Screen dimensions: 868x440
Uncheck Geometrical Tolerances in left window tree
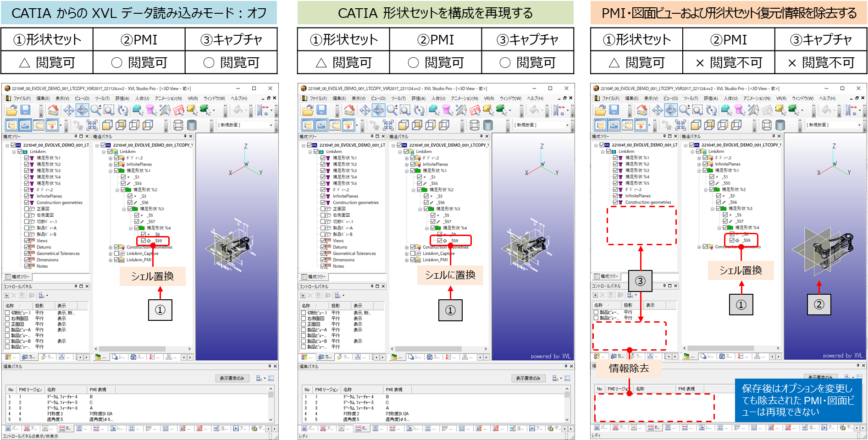pyautogui.click(x=27, y=253)
